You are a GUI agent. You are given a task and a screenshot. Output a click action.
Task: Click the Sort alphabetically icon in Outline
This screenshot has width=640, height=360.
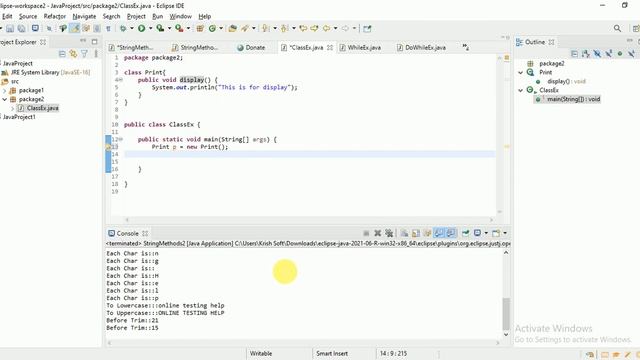click(586, 53)
